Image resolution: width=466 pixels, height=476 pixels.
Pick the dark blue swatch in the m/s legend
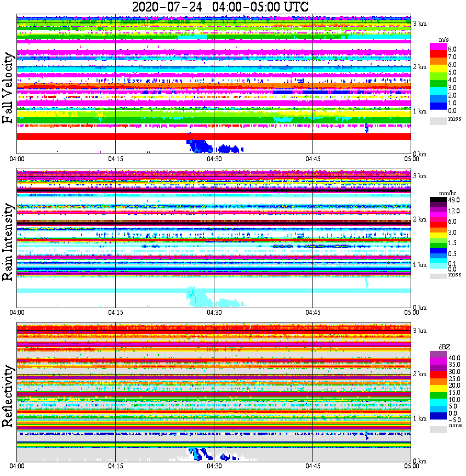pos(438,106)
